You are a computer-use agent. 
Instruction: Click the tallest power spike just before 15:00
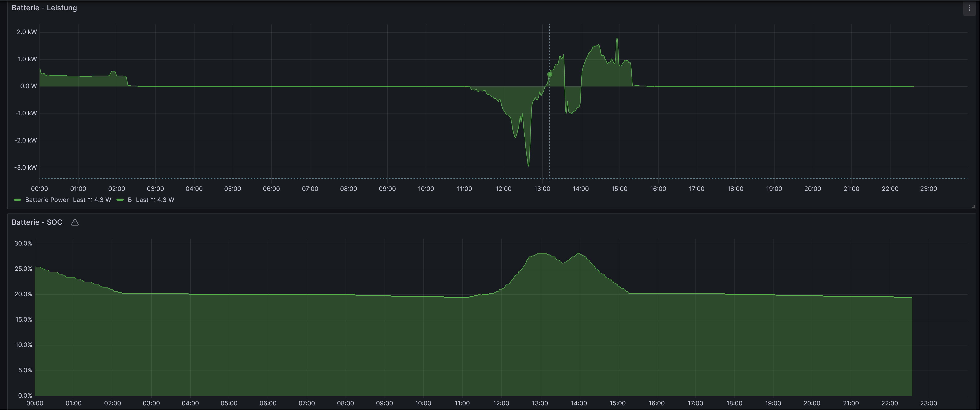tap(617, 38)
